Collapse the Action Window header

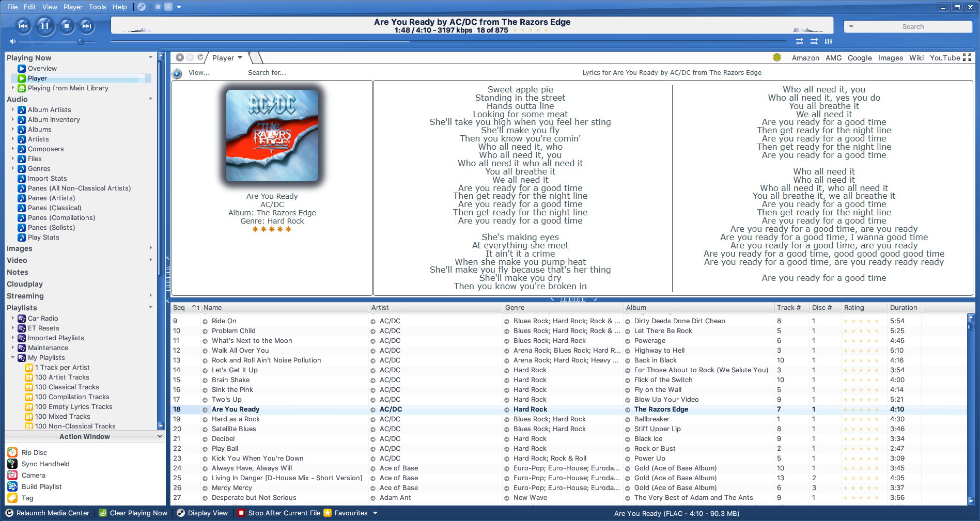[160, 436]
